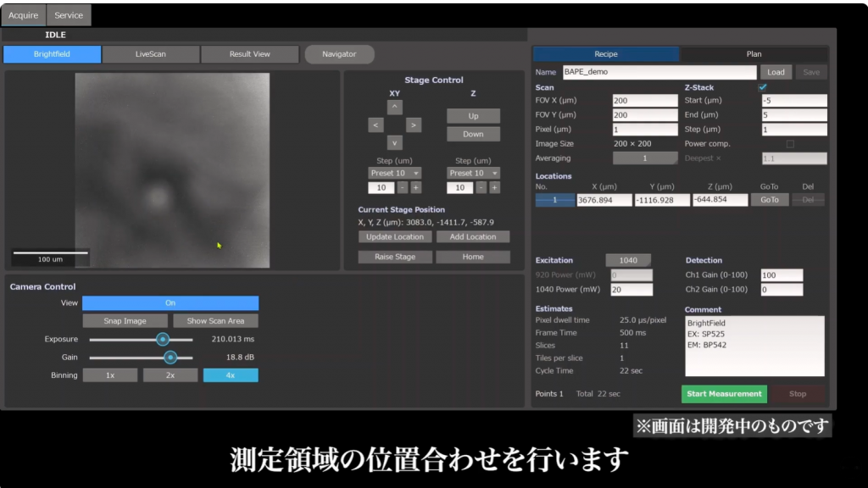Select 2x binning
This screenshot has height=488, width=868.
170,375
